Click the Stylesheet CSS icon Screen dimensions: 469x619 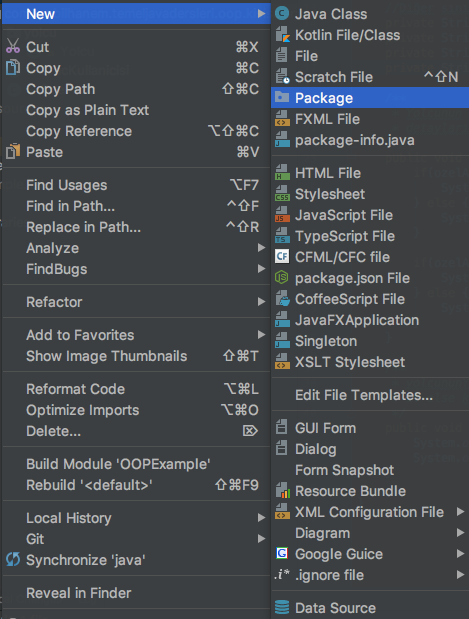pyautogui.click(x=282, y=194)
